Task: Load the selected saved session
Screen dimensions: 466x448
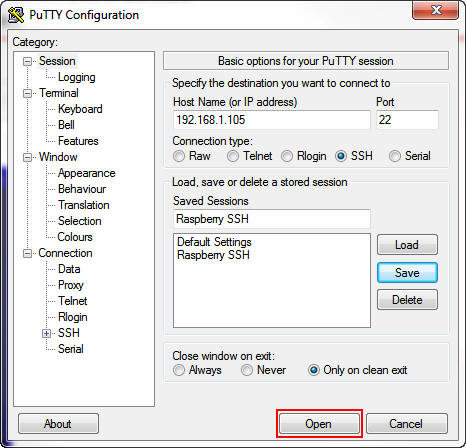Action: coord(407,245)
